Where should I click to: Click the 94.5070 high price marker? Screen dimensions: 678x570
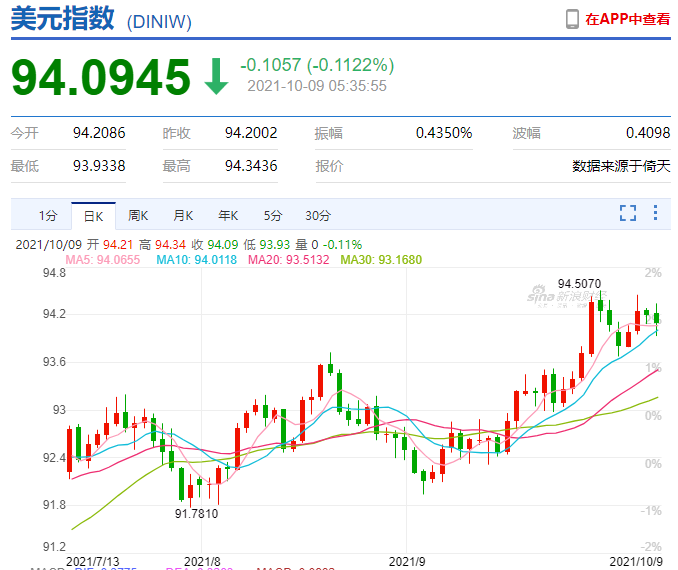579,283
